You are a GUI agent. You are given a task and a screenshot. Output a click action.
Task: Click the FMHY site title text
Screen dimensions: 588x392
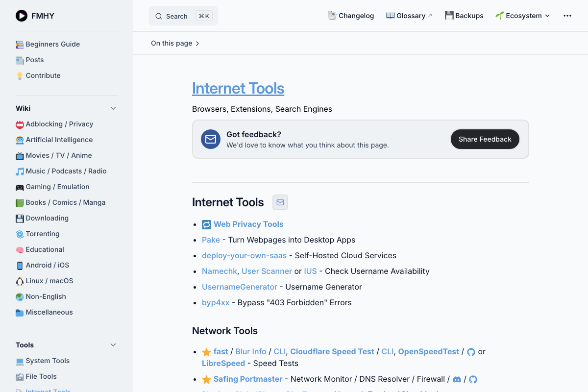pos(43,16)
